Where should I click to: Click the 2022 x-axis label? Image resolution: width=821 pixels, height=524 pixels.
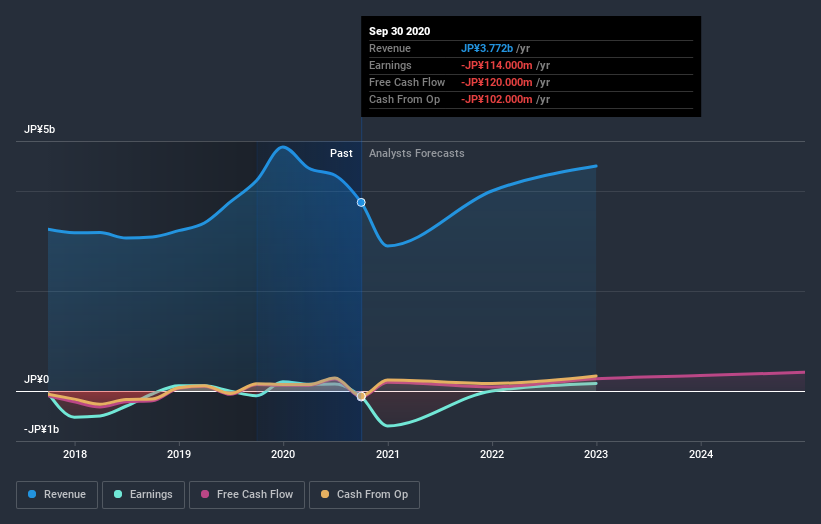tap(492, 454)
